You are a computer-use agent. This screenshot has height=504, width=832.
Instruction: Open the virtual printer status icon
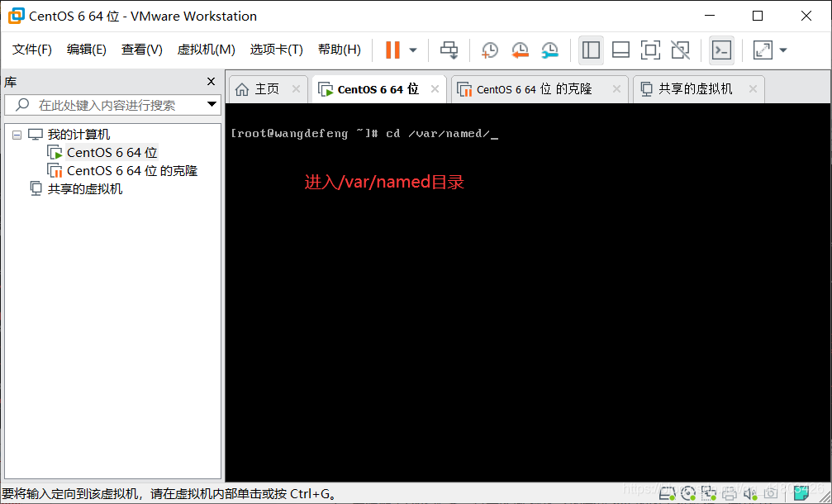click(x=730, y=493)
